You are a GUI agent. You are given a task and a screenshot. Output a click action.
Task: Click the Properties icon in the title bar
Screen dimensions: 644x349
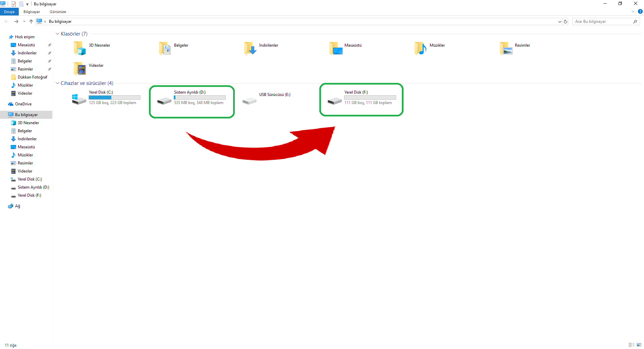point(14,4)
